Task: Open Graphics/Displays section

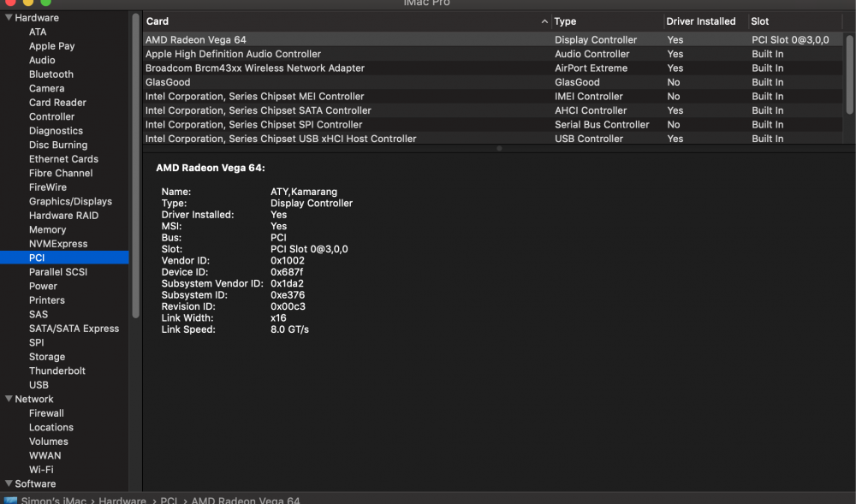Action: coord(70,201)
